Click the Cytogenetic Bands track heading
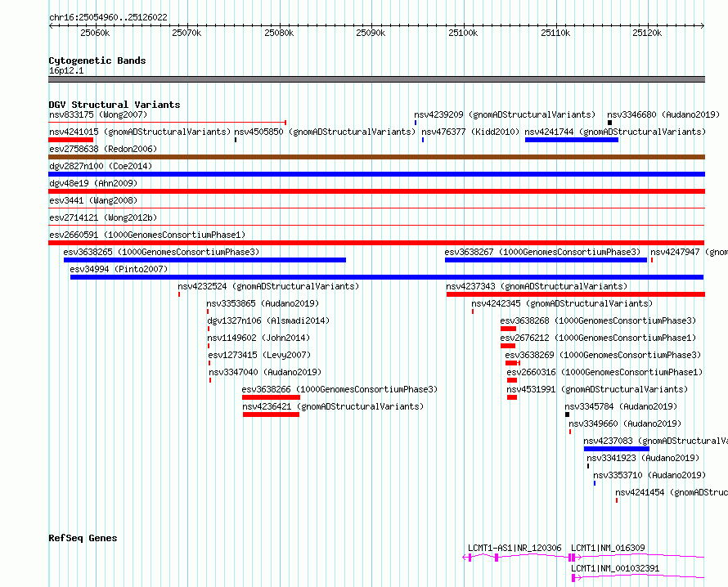This screenshot has height=587, width=728. click(97, 60)
